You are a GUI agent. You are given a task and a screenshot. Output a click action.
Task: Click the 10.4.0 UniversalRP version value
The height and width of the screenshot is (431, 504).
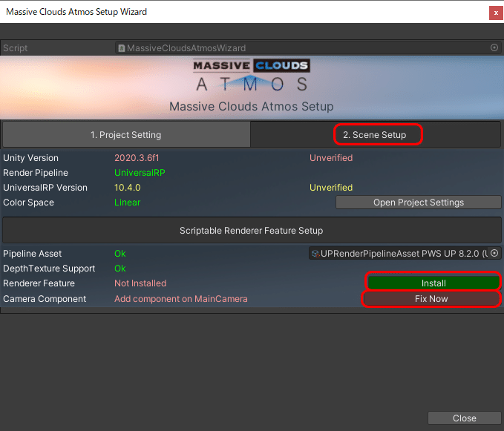tap(127, 188)
